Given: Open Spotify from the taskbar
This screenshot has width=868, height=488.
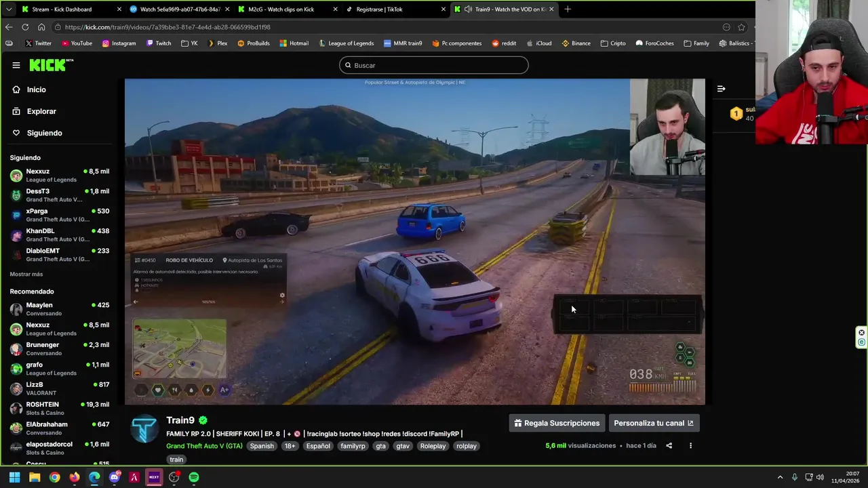Looking at the screenshot, I should [194, 477].
